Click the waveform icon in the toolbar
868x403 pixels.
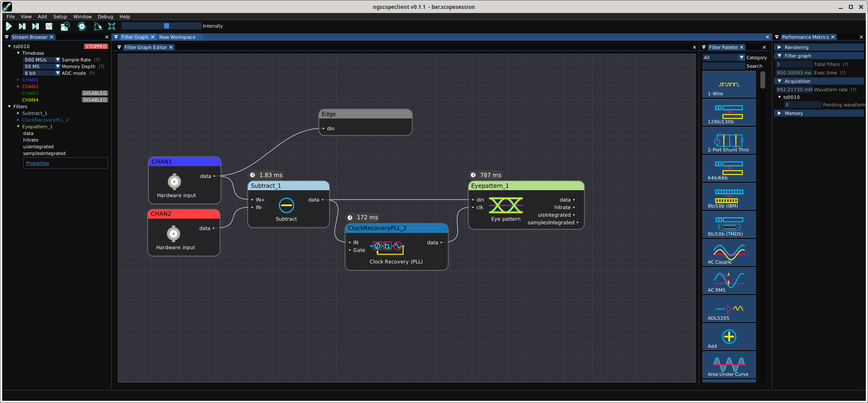click(49, 26)
